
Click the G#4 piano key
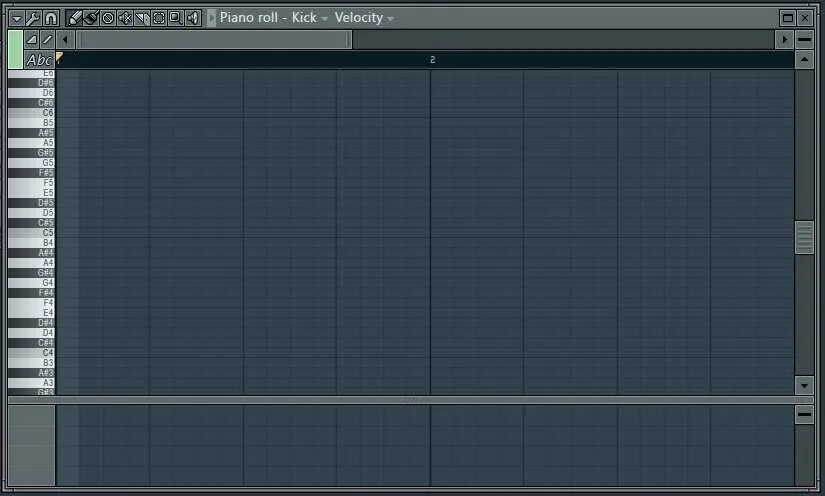(32, 272)
